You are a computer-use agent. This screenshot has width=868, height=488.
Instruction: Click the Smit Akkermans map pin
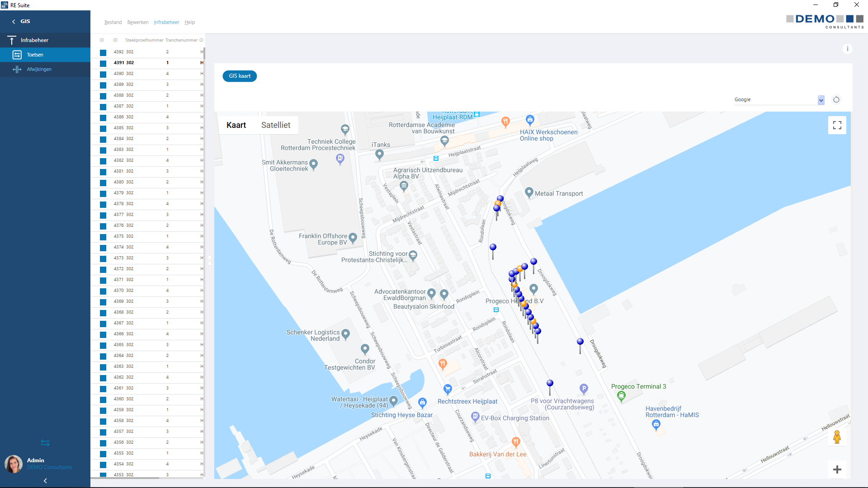coord(313,164)
